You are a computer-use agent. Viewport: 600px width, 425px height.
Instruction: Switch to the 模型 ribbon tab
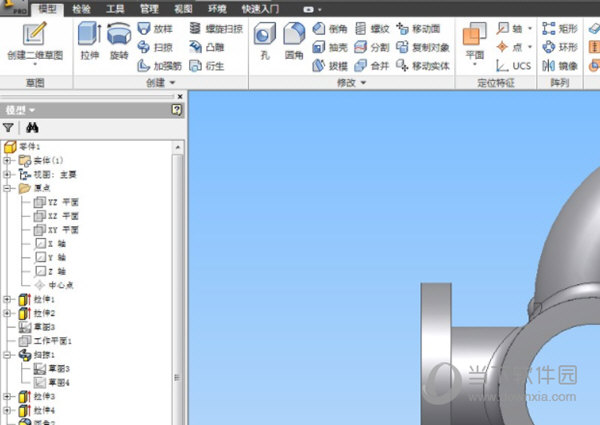pos(47,9)
